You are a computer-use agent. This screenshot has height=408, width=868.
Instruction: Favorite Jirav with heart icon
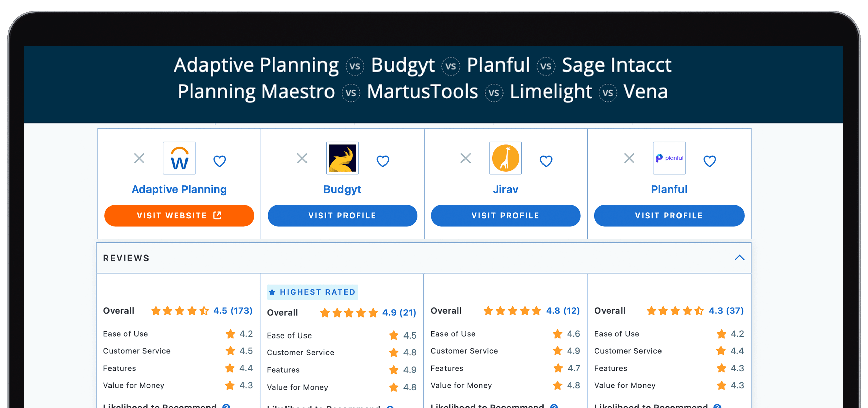click(546, 161)
